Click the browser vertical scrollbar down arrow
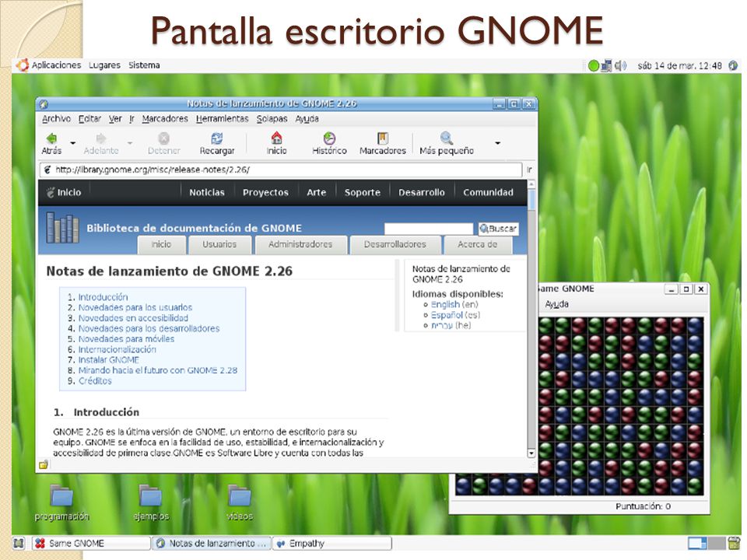The width and height of the screenshot is (747, 560). [x=531, y=453]
